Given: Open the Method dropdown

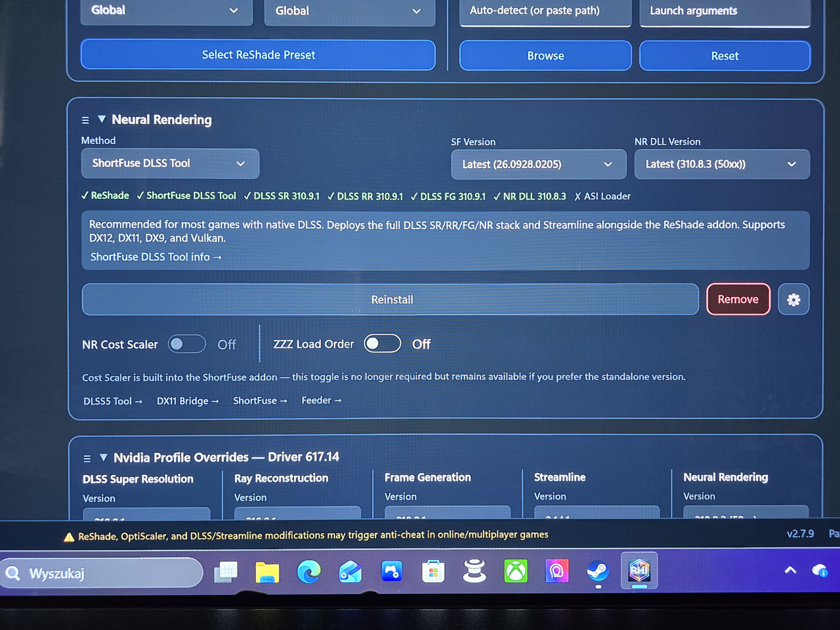Looking at the screenshot, I should click(x=170, y=163).
